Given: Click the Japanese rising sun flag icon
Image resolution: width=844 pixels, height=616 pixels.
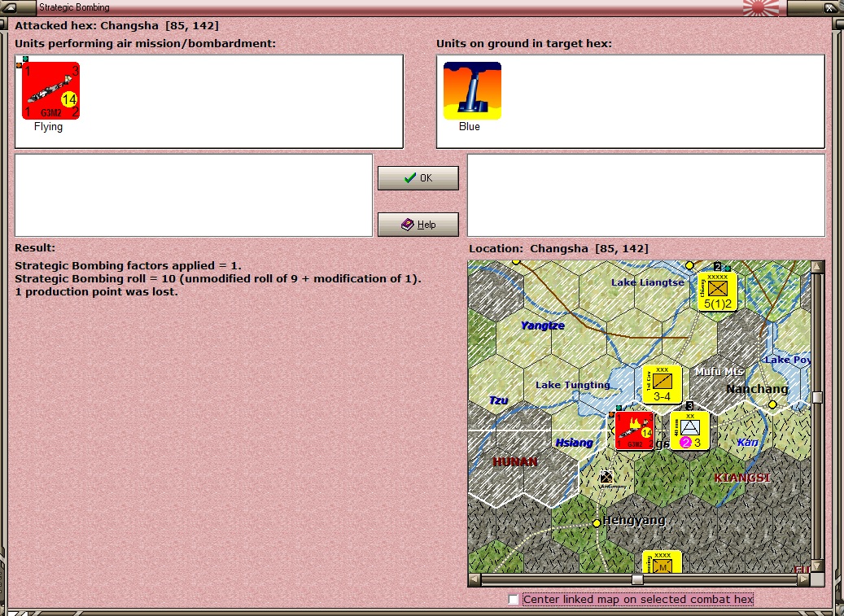Looking at the screenshot, I should coord(760,7).
